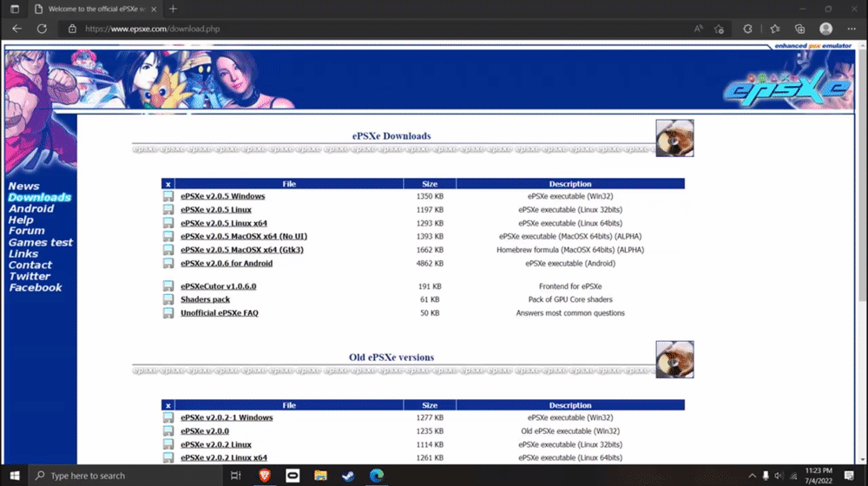Download the Shaders pack link
This screenshot has height=486, width=868.
pyautogui.click(x=205, y=299)
